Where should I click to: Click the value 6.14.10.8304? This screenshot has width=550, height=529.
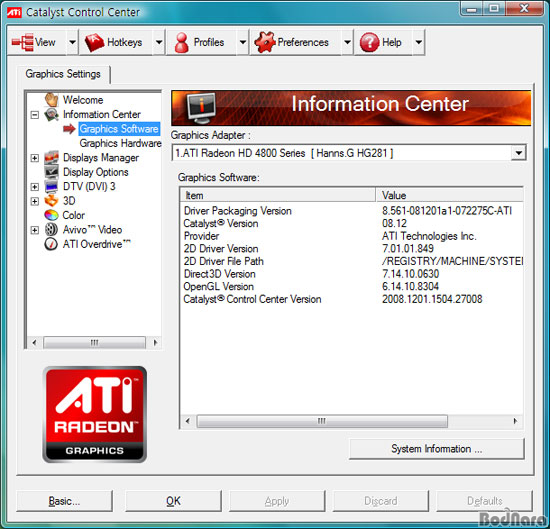[410, 287]
